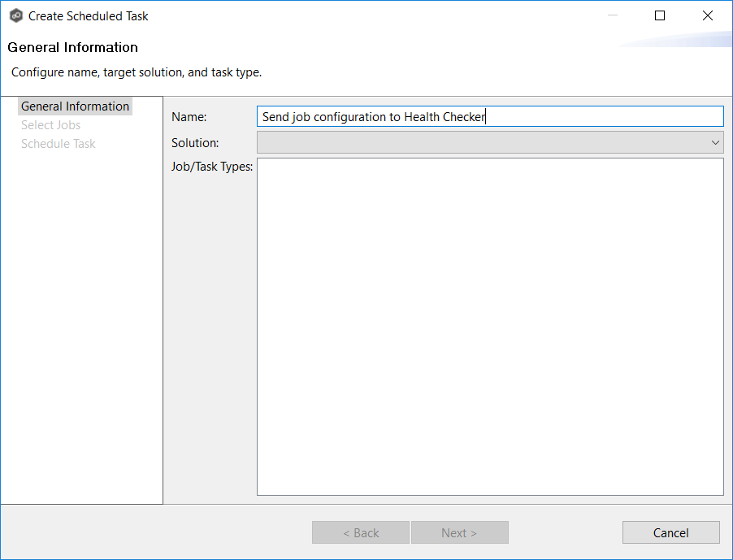The height and width of the screenshot is (560, 733).
Task: Open the Schedule Task step
Action: pos(58,143)
